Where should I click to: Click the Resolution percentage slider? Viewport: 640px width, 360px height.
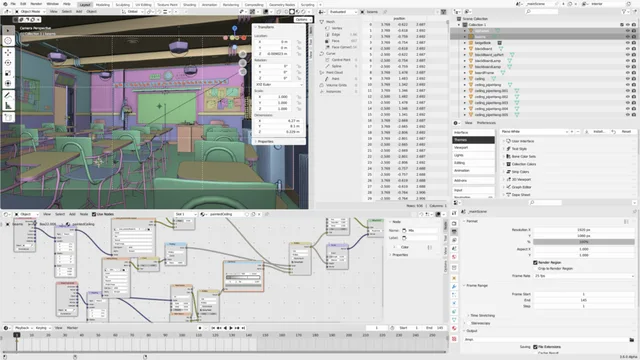[584, 242]
